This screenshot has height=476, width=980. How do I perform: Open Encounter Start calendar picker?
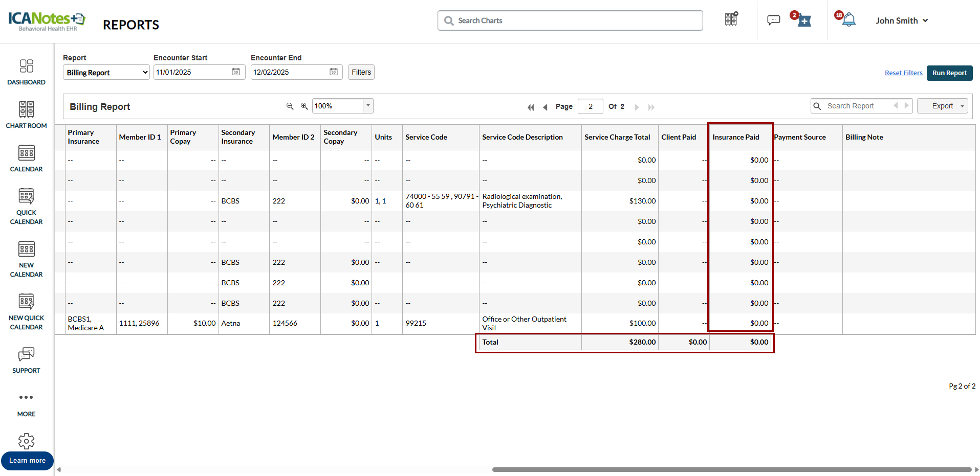click(x=236, y=72)
